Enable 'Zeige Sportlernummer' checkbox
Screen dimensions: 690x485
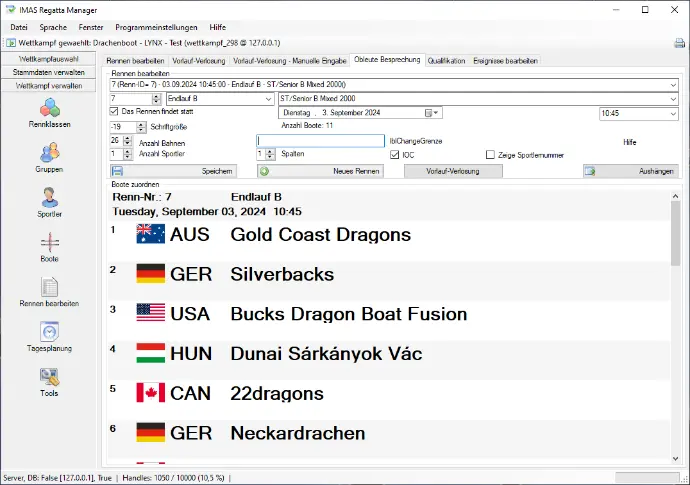[490, 155]
